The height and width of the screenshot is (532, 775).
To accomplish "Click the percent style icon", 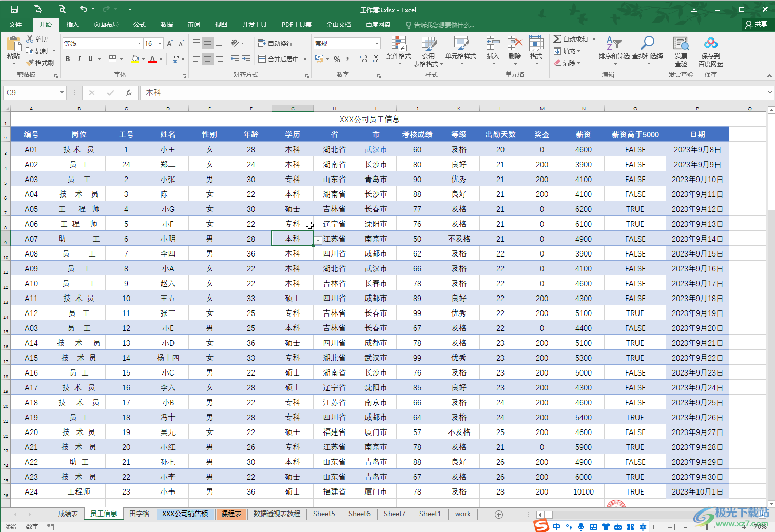I will pos(337,59).
